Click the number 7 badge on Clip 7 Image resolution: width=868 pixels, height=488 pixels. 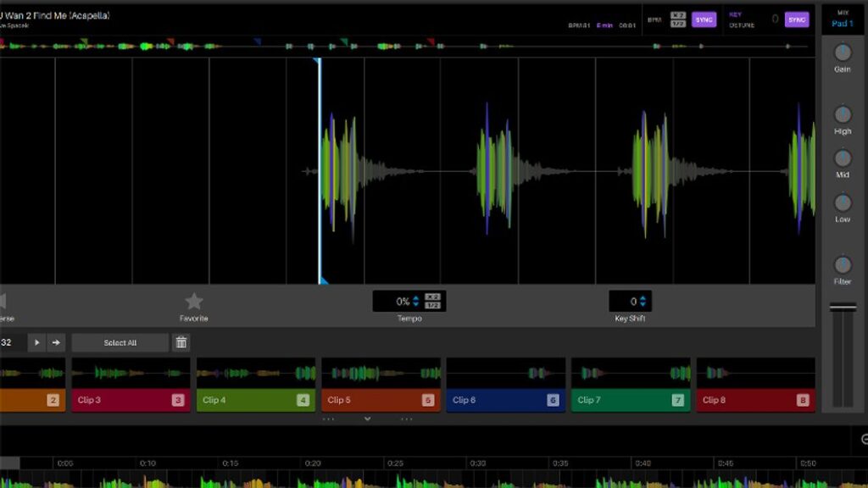tap(677, 400)
